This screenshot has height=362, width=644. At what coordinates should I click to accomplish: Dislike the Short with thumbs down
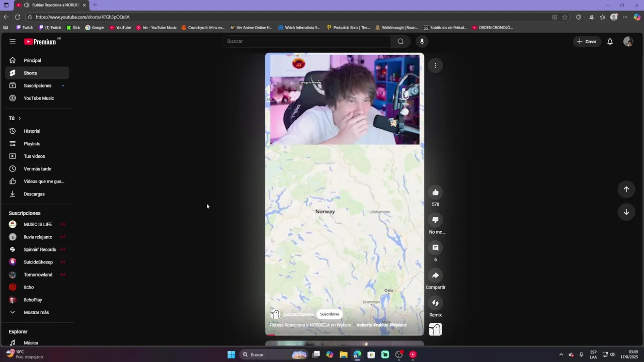point(435,220)
